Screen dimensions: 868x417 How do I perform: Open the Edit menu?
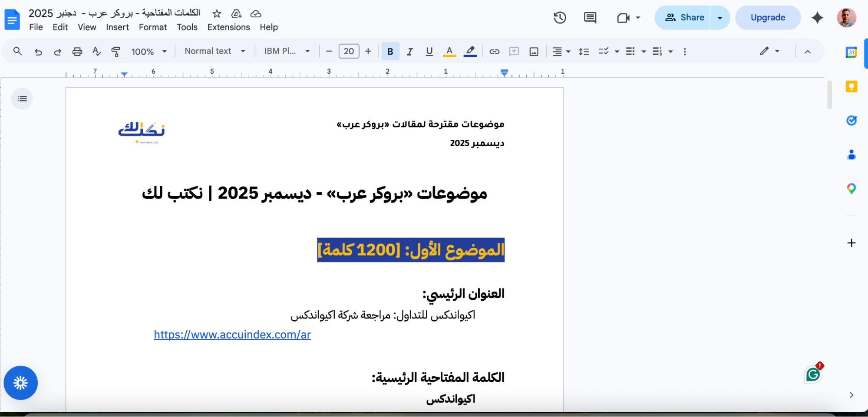tap(60, 27)
